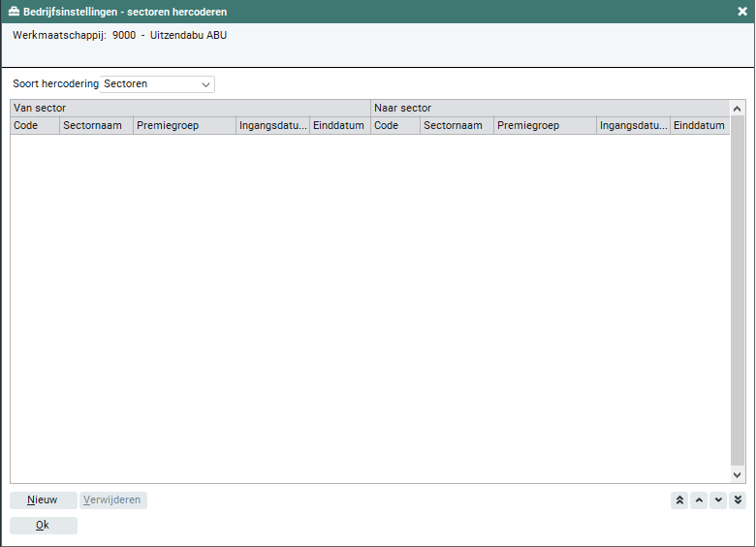Click Einddatum header under Naar sector
Viewport: 756px width, 547px height.
(700, 126)
